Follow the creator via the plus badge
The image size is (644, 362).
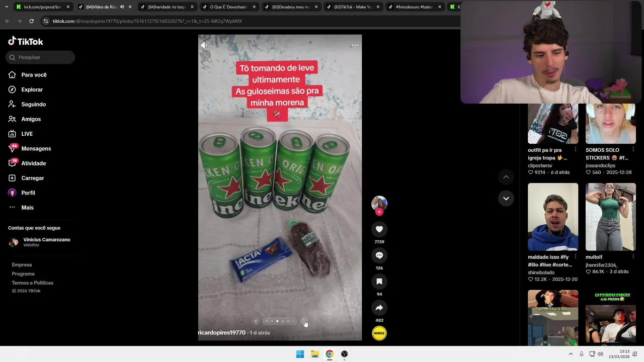point(379,212)
